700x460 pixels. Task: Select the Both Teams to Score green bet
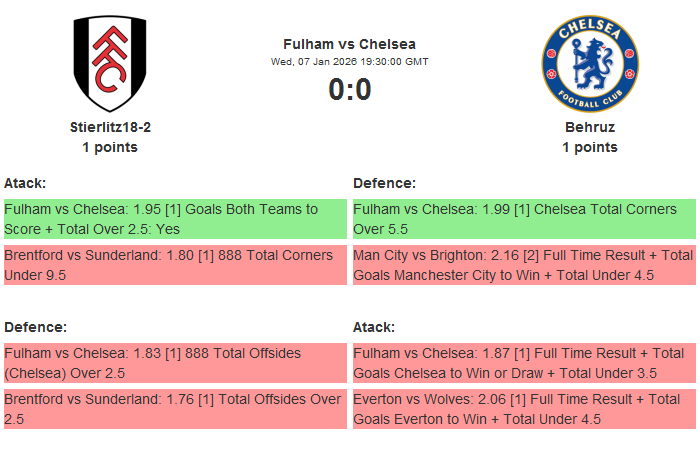[175, 218]
